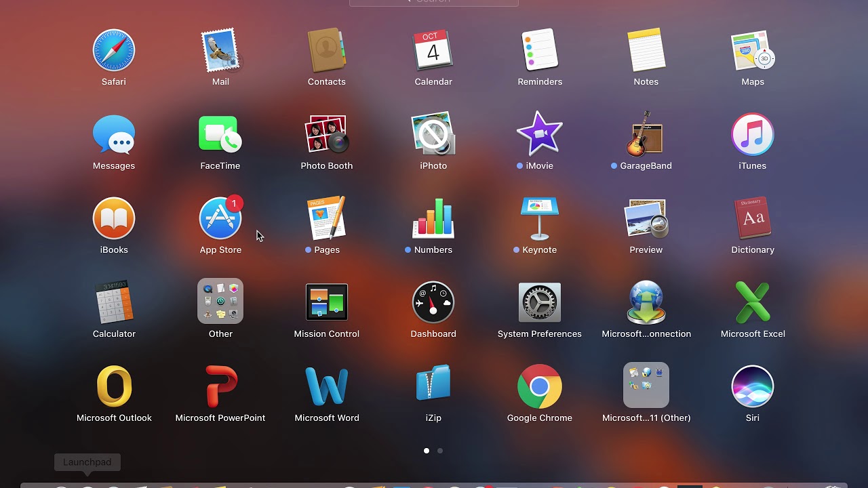Open the Messages app
The height and width of the screenshot is (488, 868).
click(114, 134)
